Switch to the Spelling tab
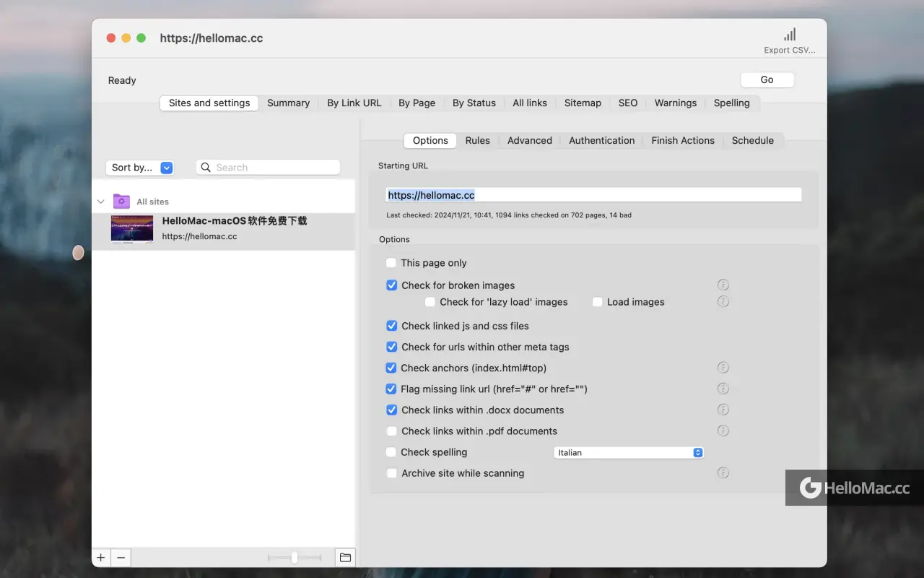924x578 pixels. tap(731, 103)
